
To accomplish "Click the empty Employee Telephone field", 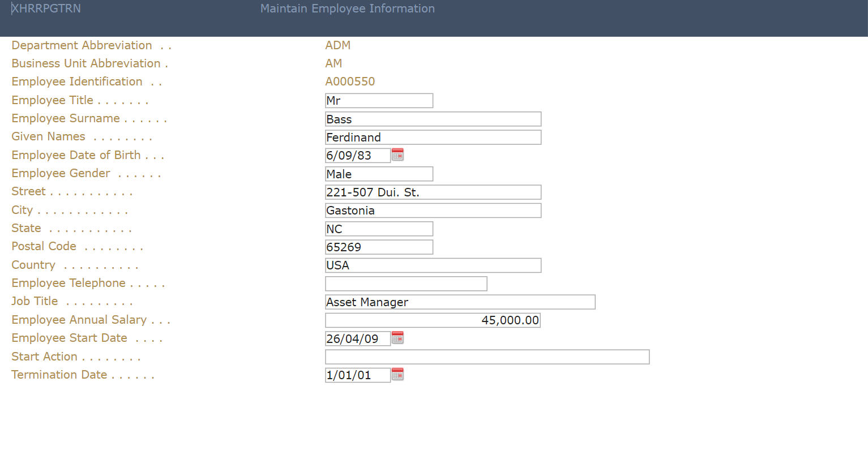I will [x=406, y=284].
